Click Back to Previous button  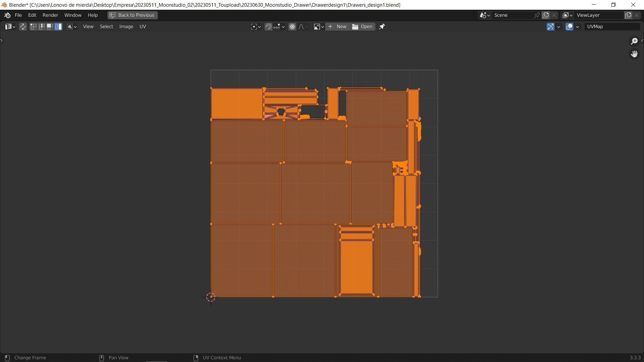(x=132, y=15)
